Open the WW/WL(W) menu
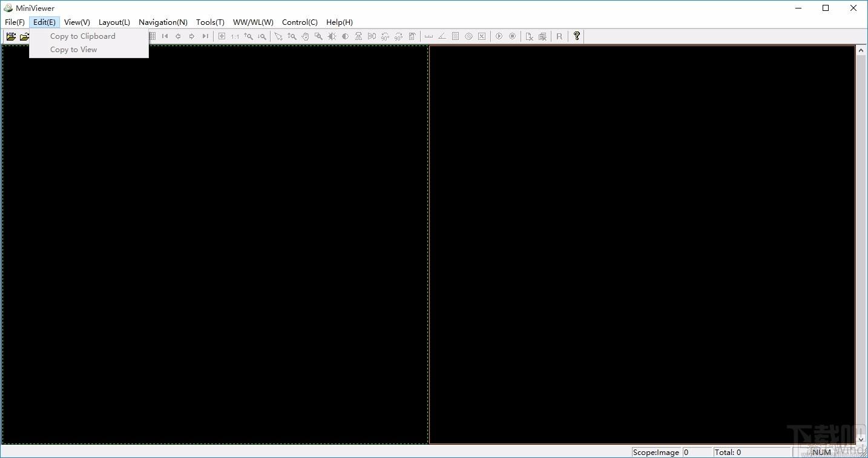Screen dimensions: 868x458 (x=253, y=22)
